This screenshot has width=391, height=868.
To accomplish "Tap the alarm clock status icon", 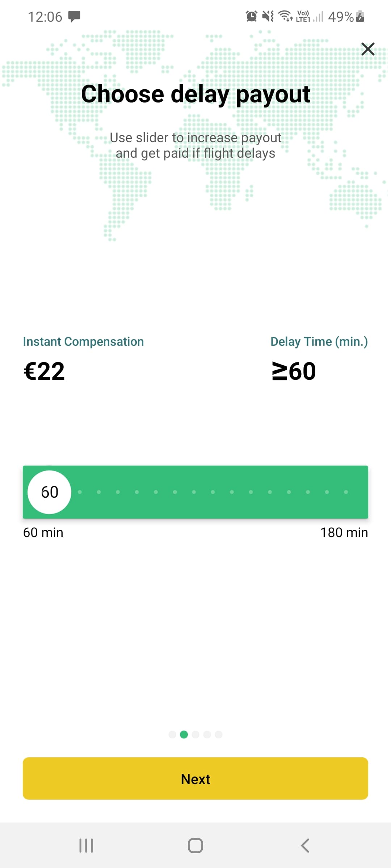I will [x=251, y=16].
